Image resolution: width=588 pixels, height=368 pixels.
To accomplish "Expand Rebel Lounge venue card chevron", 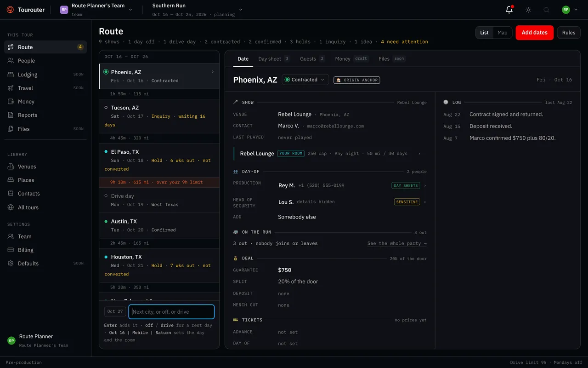I will (x=418, y=154).
